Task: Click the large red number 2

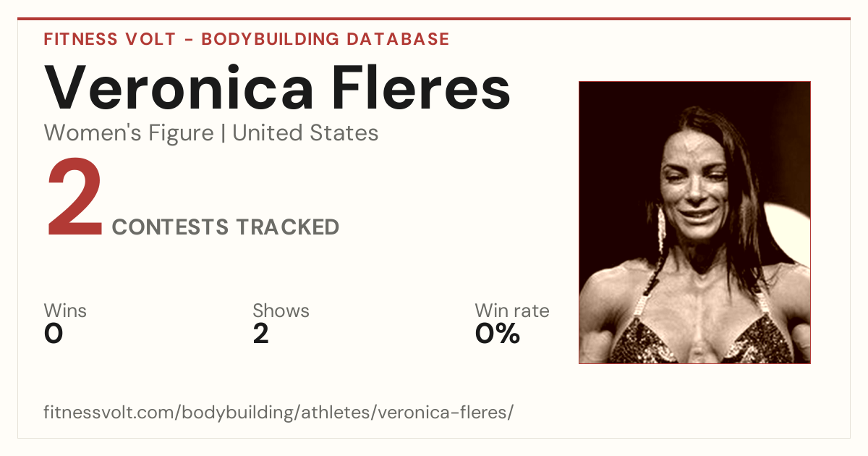Action: point(75,200)
